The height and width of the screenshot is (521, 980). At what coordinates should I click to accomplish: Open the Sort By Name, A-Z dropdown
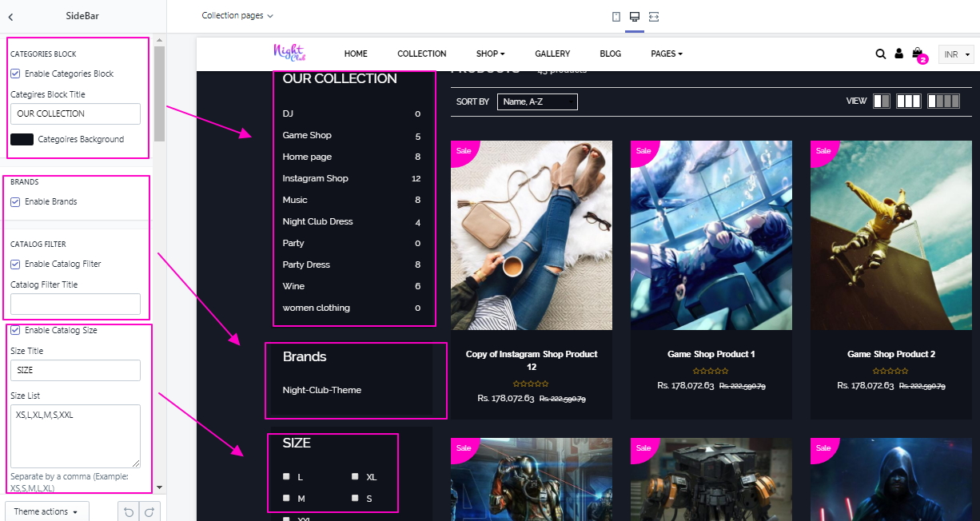[536, 101]
